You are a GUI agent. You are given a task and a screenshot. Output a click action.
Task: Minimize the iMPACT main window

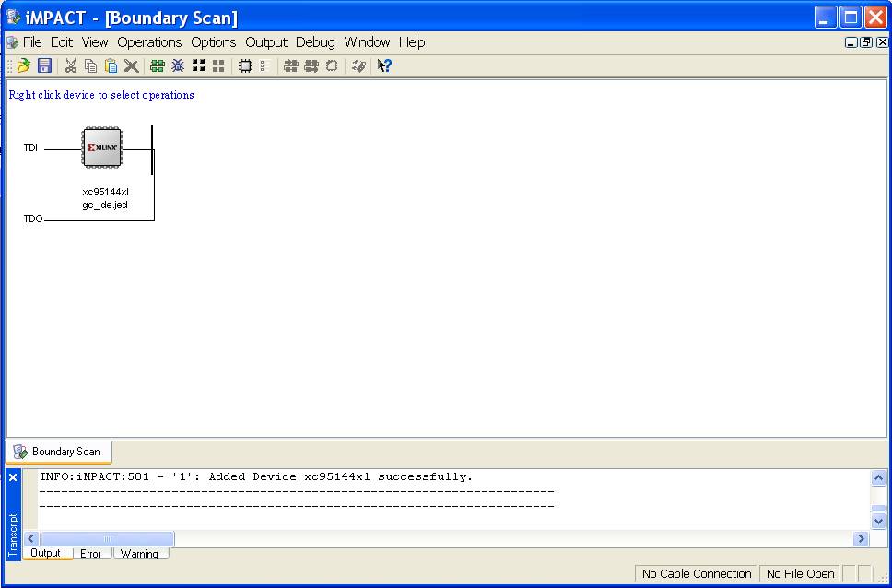pos(826,18)
